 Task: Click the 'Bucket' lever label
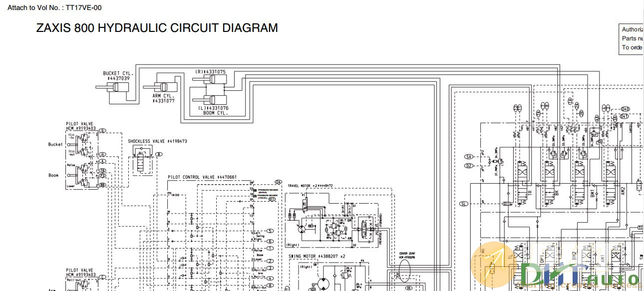tap(55, 145)
